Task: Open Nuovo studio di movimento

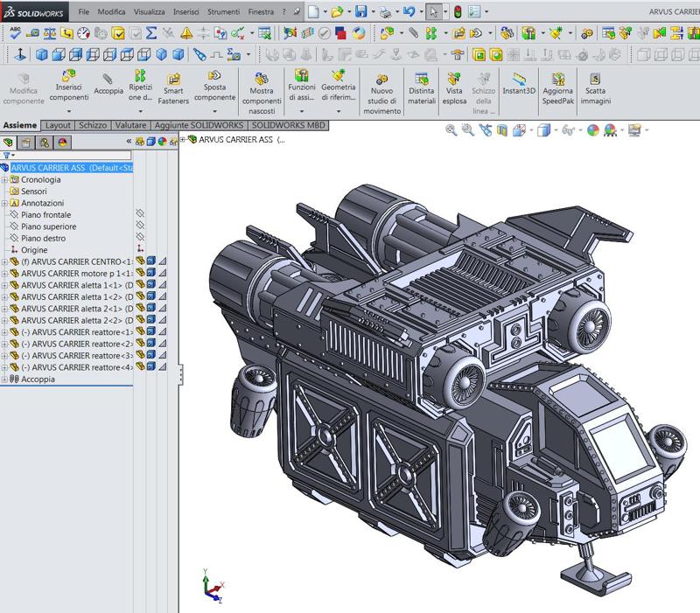Action: 381,92
